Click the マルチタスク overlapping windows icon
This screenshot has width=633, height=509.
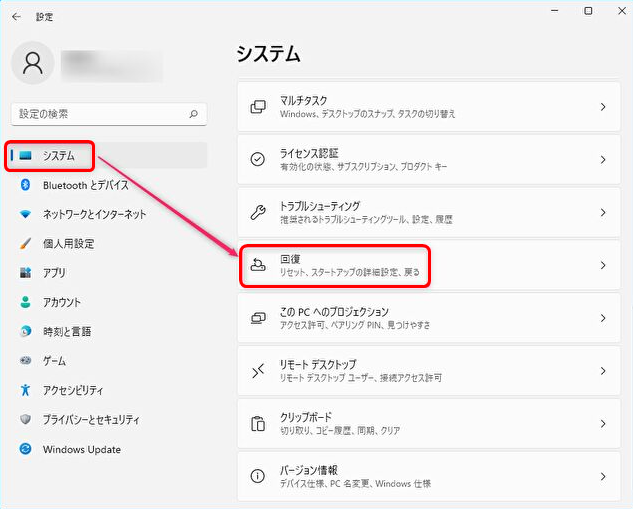coord(258,107)
